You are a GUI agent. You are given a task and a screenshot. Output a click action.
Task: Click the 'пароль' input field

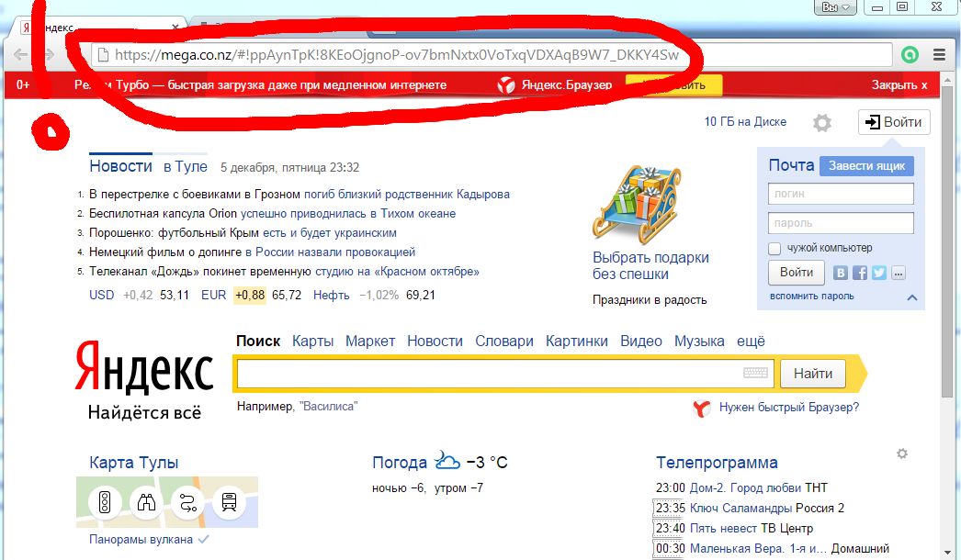[x=841, y=223]
